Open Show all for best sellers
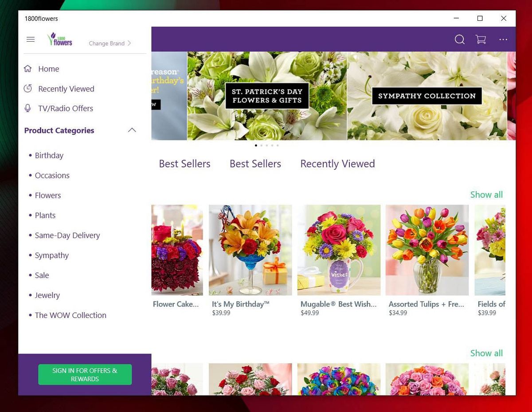 point(486,194)
